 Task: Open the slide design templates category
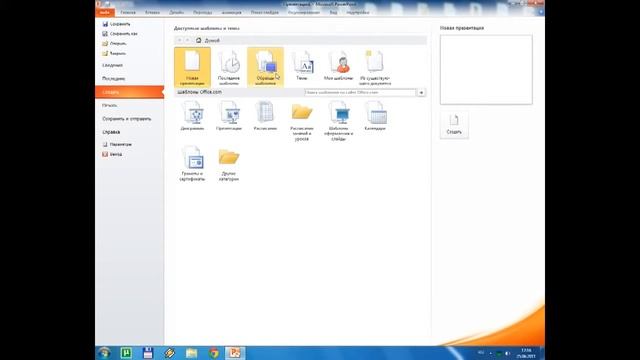pyautogui.click(x=339, y=121)
